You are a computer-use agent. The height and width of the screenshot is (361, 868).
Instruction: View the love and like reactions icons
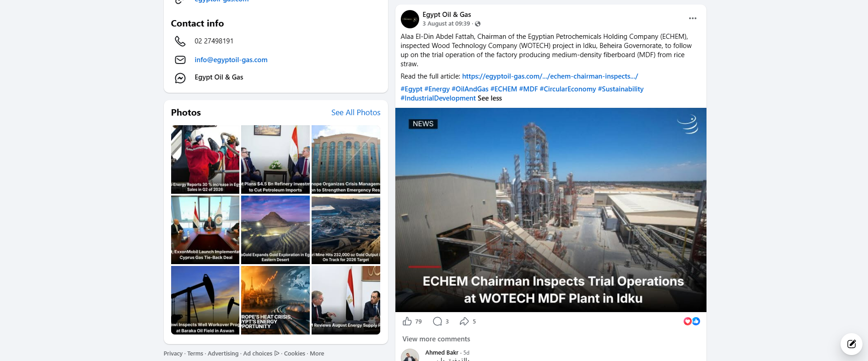[692, 321]
